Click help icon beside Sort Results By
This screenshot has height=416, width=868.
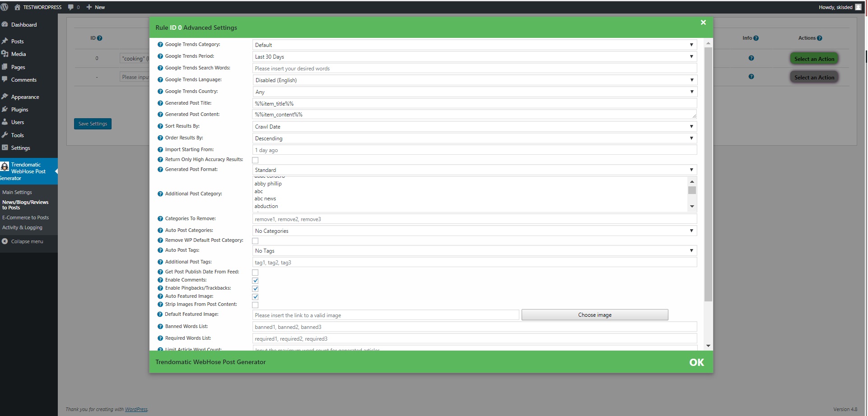[x=160, y=126]
